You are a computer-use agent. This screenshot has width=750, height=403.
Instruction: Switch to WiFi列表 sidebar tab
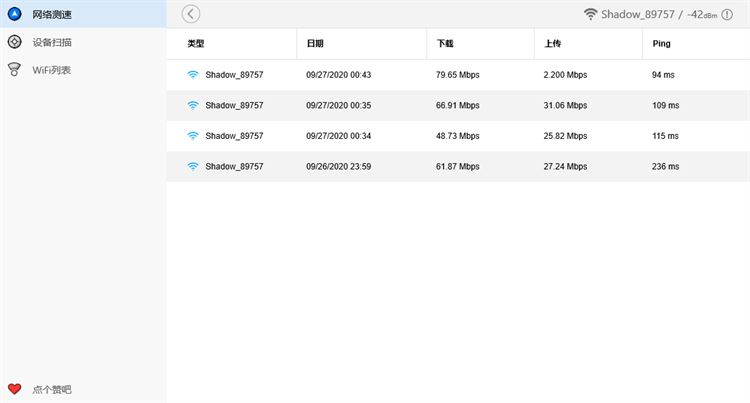(x=83, y=70)
